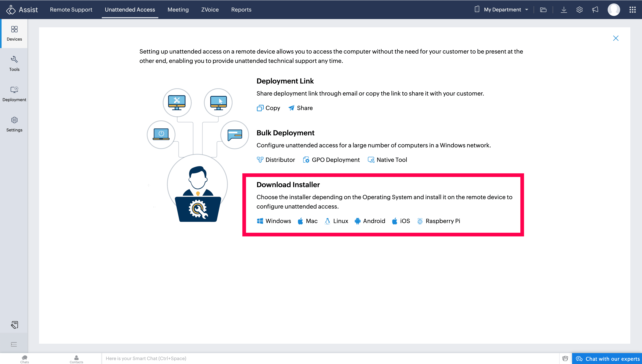Switch to the Remote Support tab
This screenshot has height=364, width=642.
click(x=71, y=10)
